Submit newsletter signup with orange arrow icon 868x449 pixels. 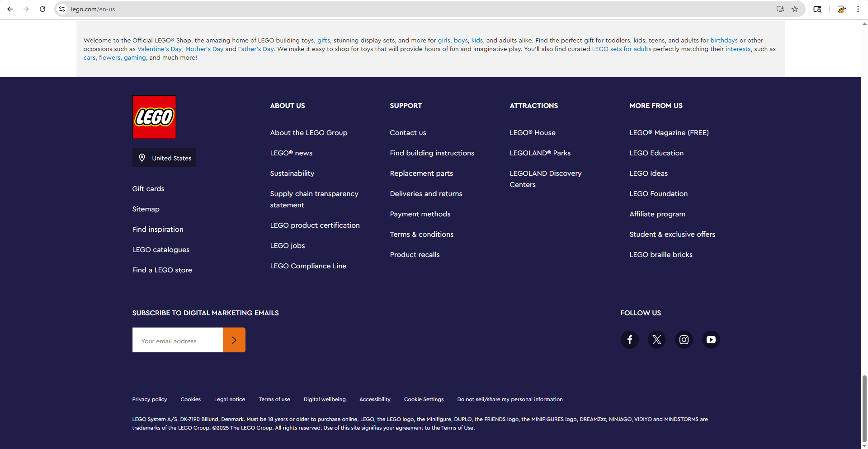click(x=234, y=340)
